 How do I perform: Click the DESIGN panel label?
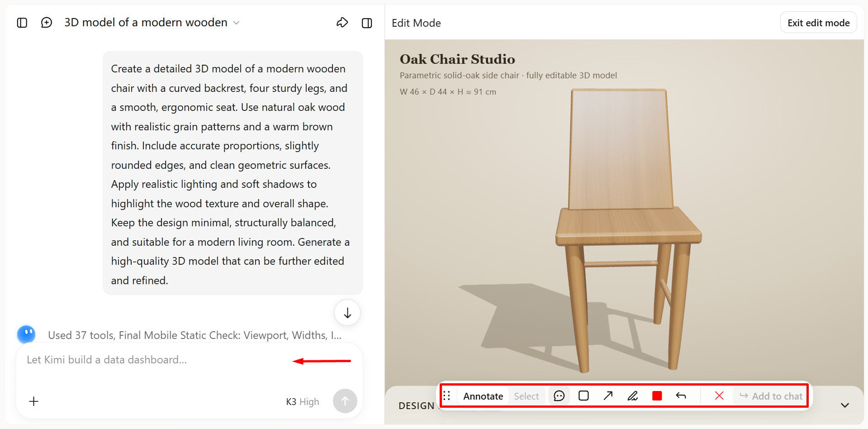417,406
